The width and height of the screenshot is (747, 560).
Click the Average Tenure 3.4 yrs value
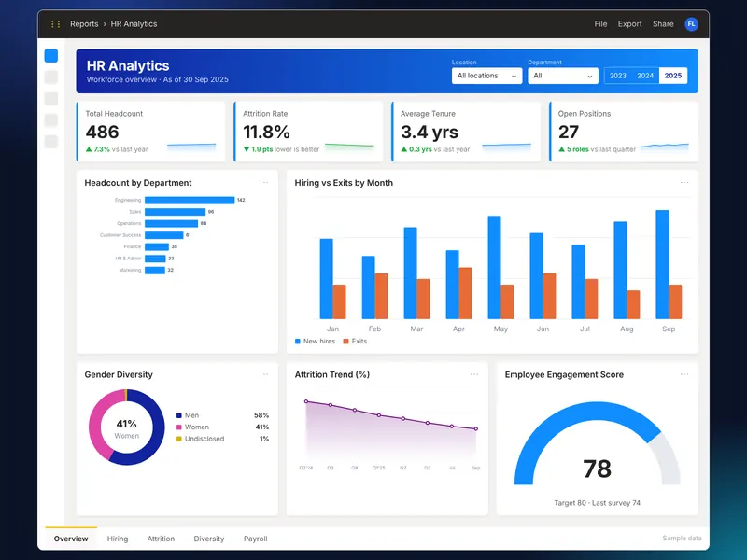[x=430, y=132]
